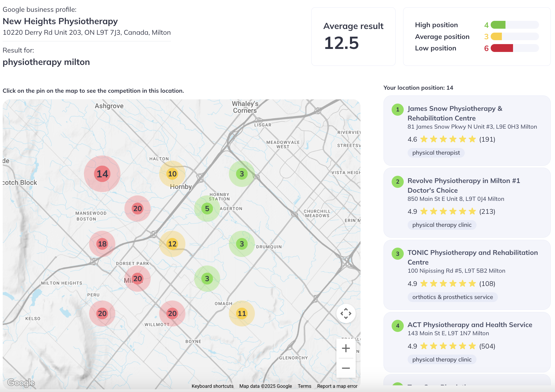Viewport: 555px width, 392px height.
Task: Click the red pin 20 near Mansewood
Action: point(137,208)
